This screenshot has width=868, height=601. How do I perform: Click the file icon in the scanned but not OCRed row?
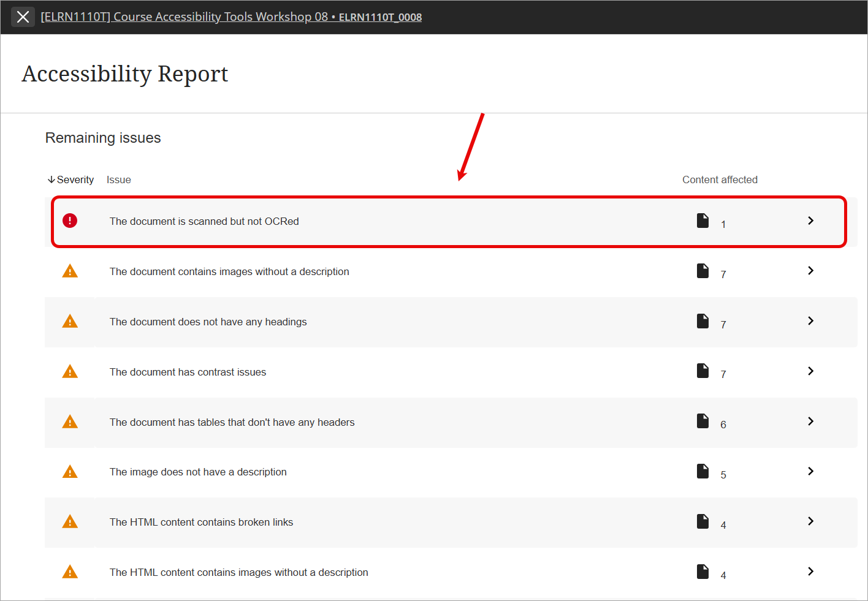(x=702, y=221)
